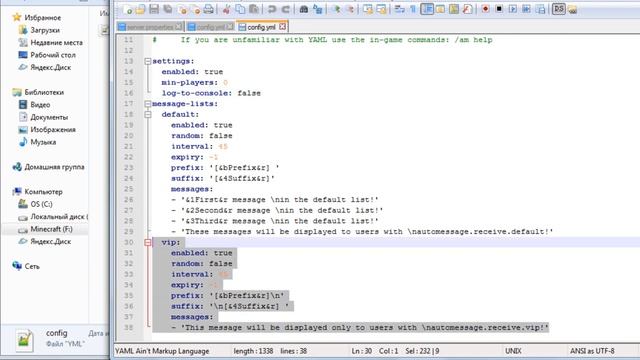Click line number 22 in the margin
Image resolution: width=640 pixels, height=360 pixels.
(129, 157)
